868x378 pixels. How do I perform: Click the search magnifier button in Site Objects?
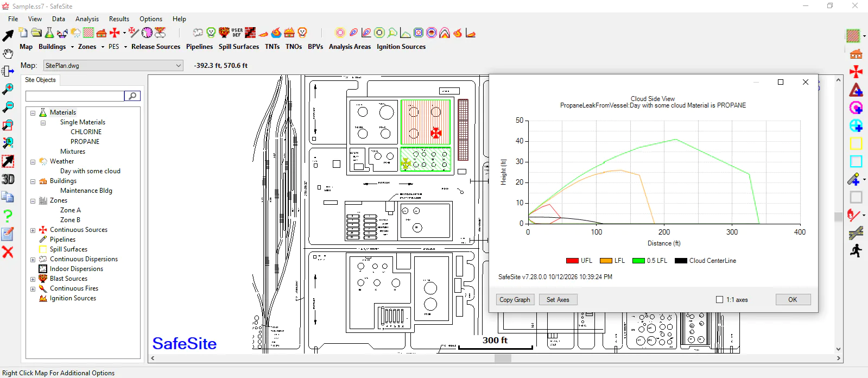point(132,96)
